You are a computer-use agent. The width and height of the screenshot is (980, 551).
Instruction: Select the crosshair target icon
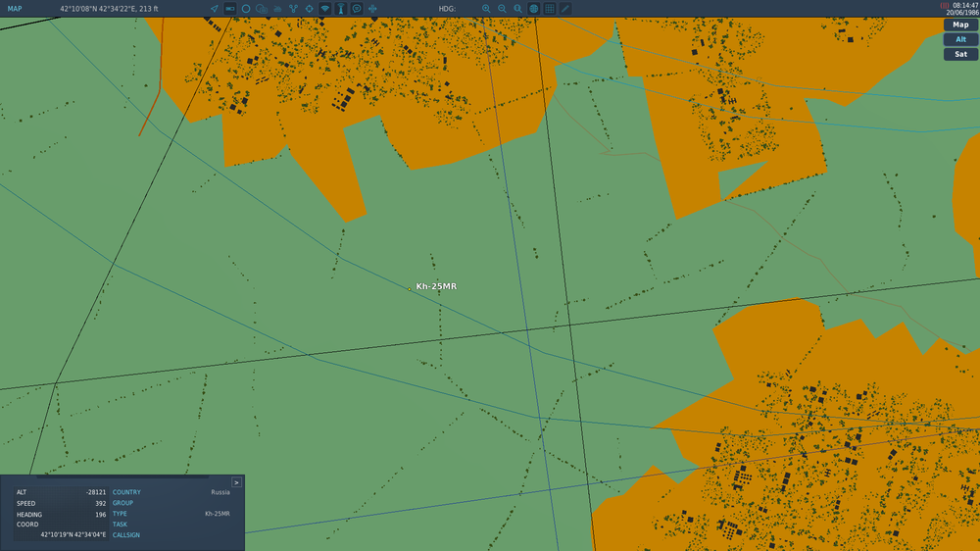click(x=310, y=9)
